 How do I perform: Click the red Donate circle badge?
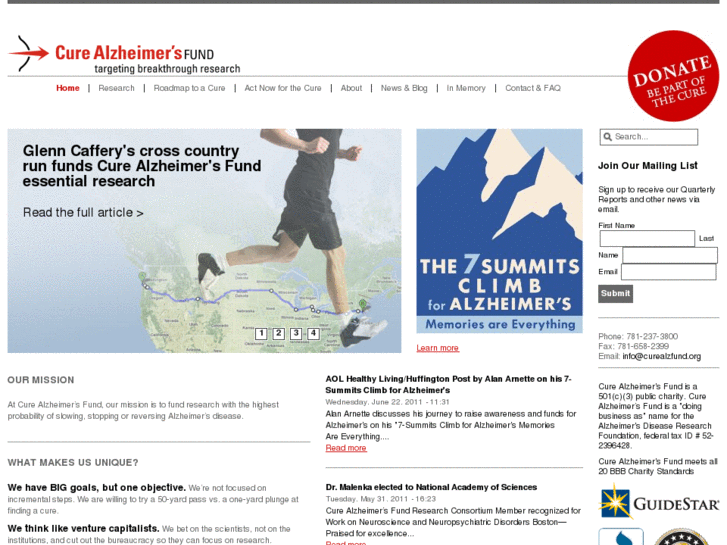pyautogui.click(x=673, y=76)
